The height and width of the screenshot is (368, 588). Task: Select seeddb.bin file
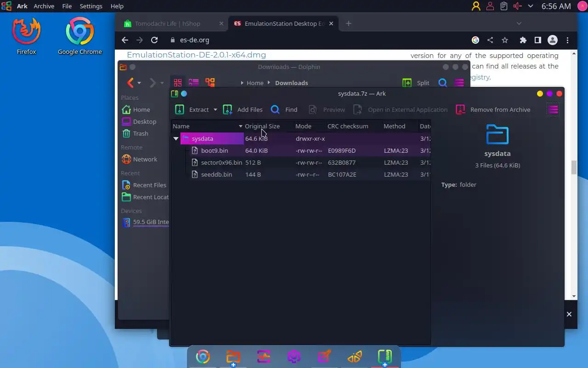pos(216,174)
